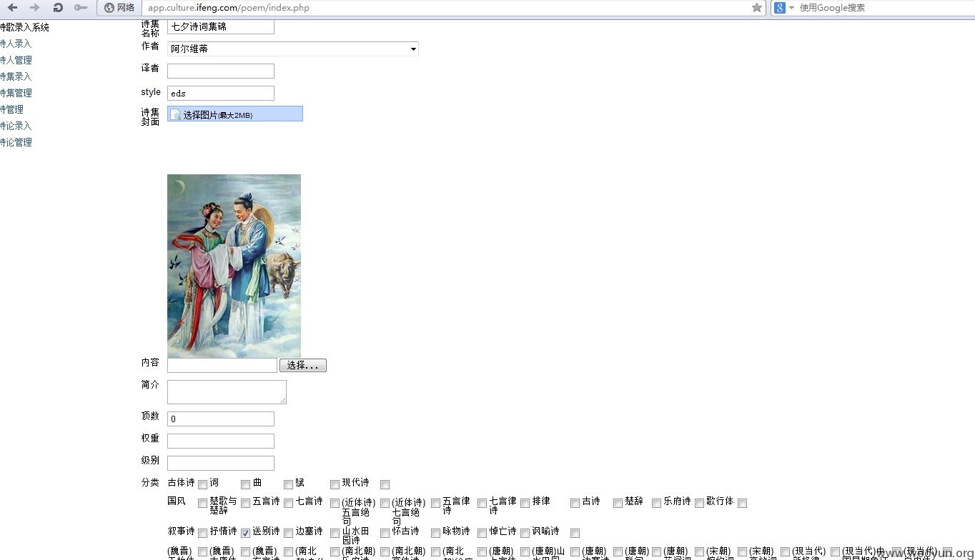Viewport: 975px width, 560px height.
Task: Tick the checkbox right after 曲
Action: [288, 484]
